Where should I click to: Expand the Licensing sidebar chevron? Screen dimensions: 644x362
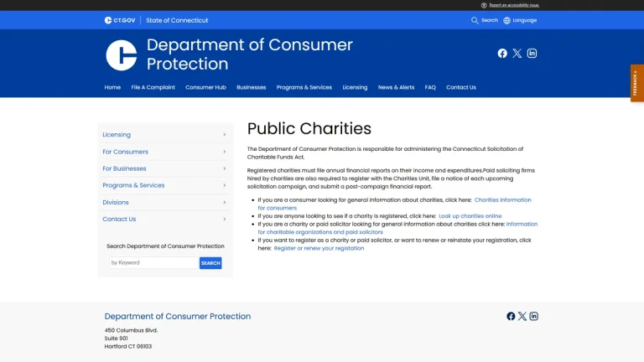224,135
